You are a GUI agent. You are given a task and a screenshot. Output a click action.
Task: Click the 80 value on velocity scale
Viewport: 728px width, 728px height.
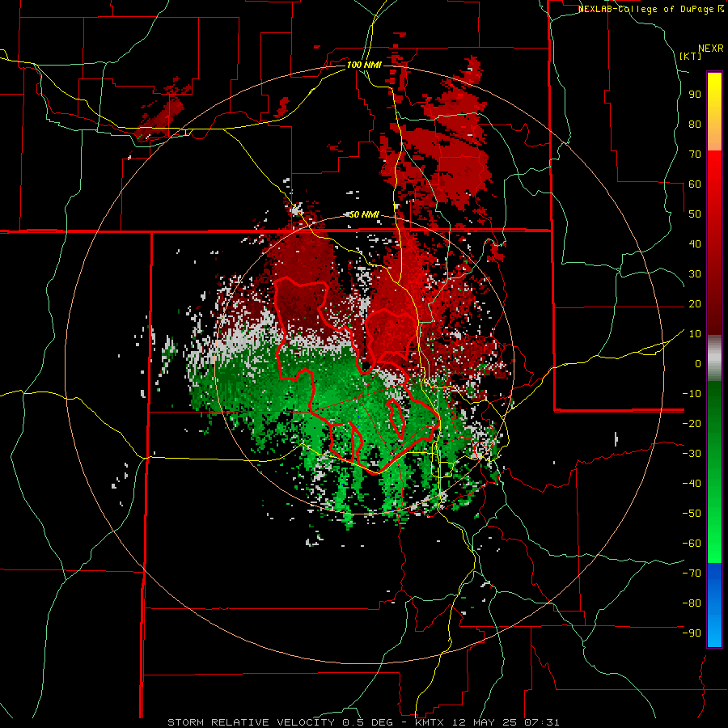click(695, 125)
